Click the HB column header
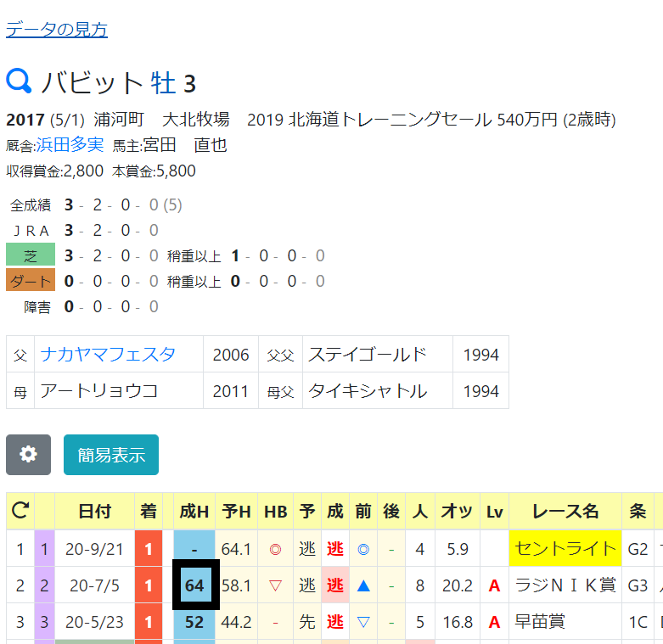Image resolution: width=663 pixels, height=644 pixels. pyautogui.click(x=276, y=512)
